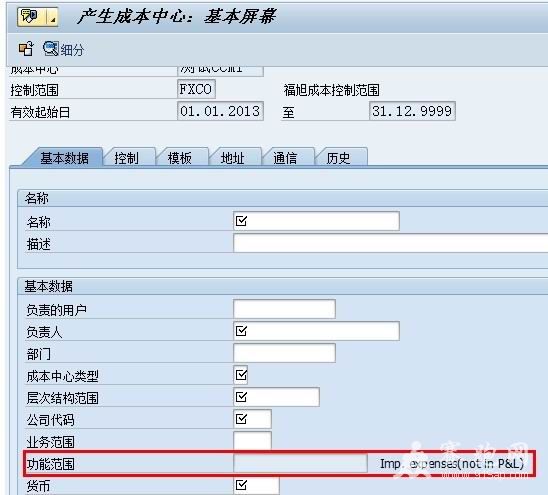Click the grayed-out 功能范围 field

300,463
